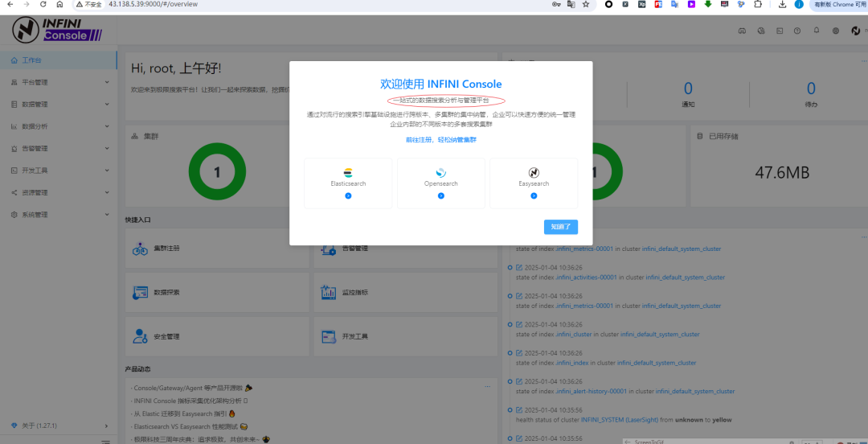This screenshot has height=444, width=868.
Task: Open the purple play extension icon
Action: [x=691, y=4]
